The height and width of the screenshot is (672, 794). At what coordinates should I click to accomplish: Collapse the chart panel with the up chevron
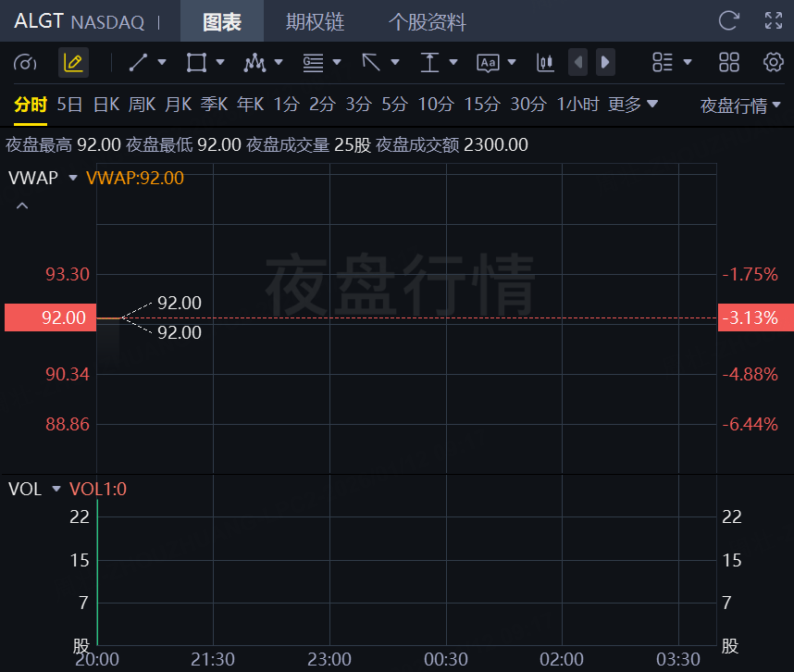point(22,205)
